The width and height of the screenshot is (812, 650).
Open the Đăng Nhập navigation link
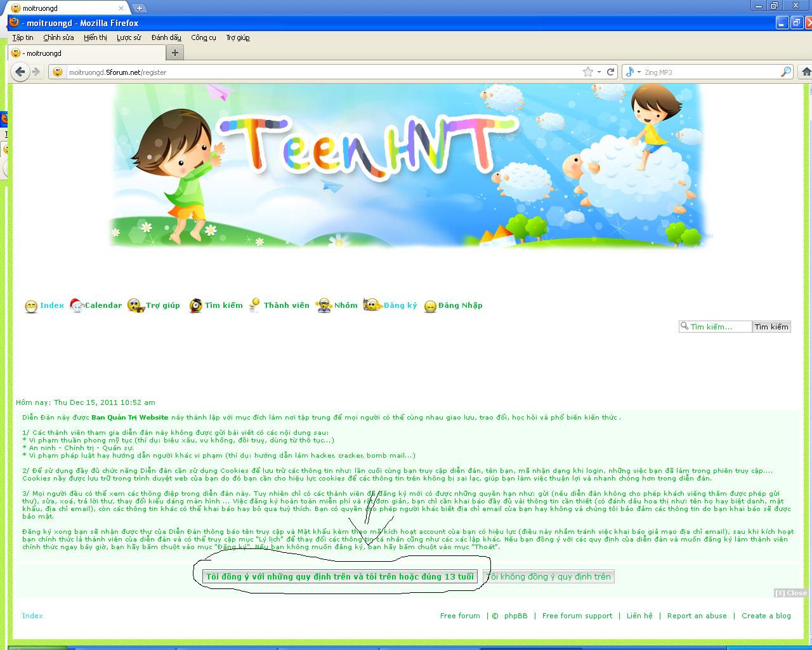click(x=461, y=305)
